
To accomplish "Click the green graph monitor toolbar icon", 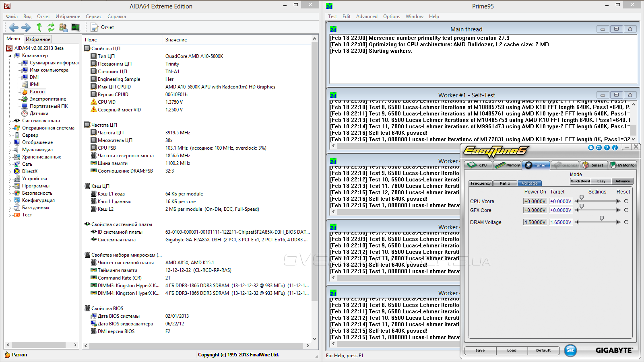I will coord(76,27).
